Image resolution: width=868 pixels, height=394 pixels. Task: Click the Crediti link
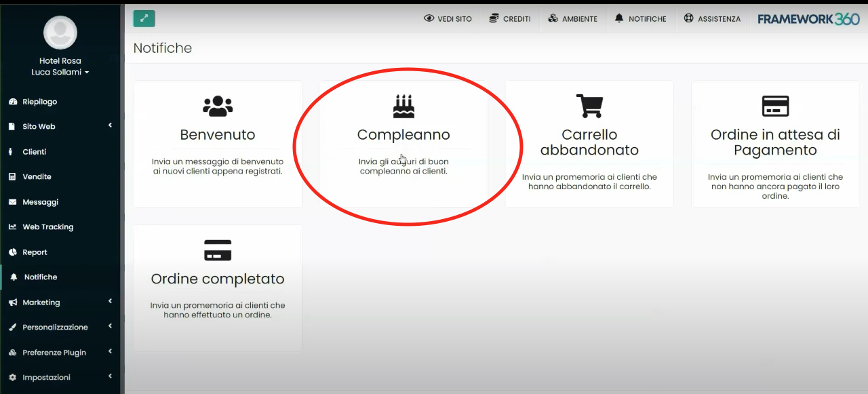click(x=517, y=19)
